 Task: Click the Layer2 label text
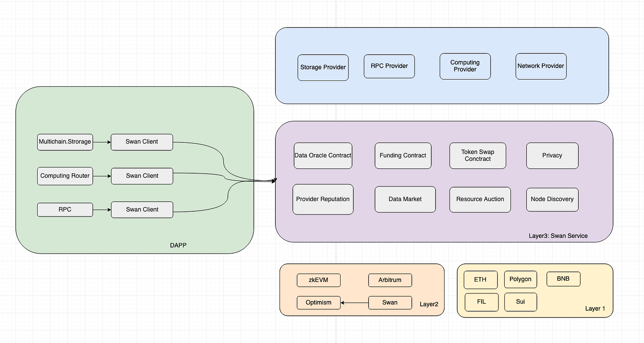[x=429, y=304]
